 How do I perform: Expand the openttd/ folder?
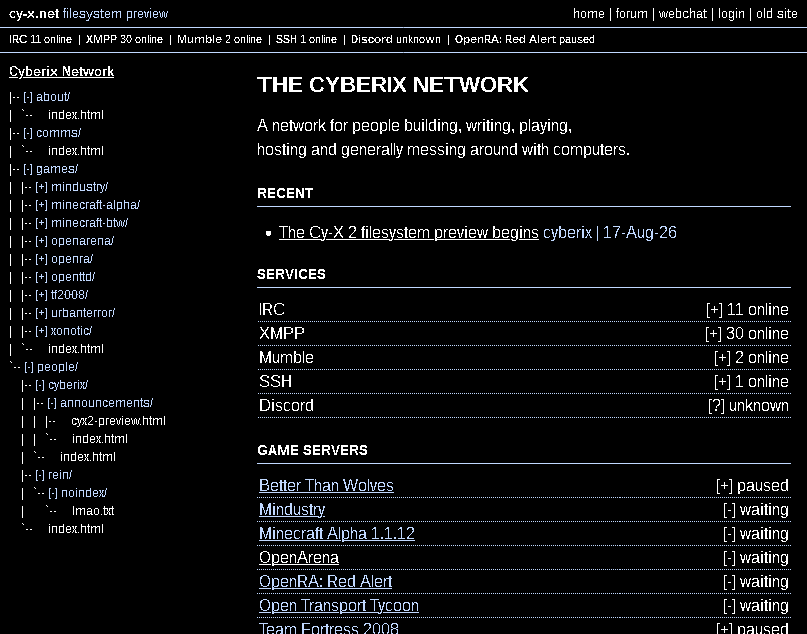point(41,277)
